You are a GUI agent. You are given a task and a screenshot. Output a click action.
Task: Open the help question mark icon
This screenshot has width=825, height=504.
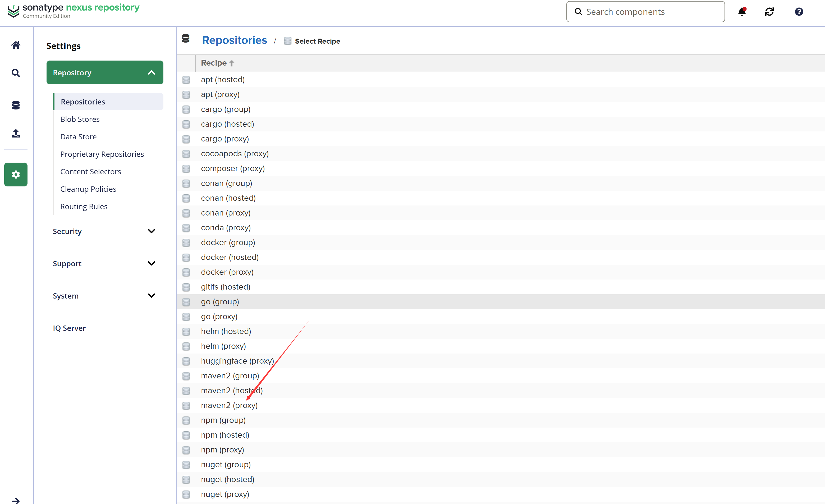[x=799, y=12]
